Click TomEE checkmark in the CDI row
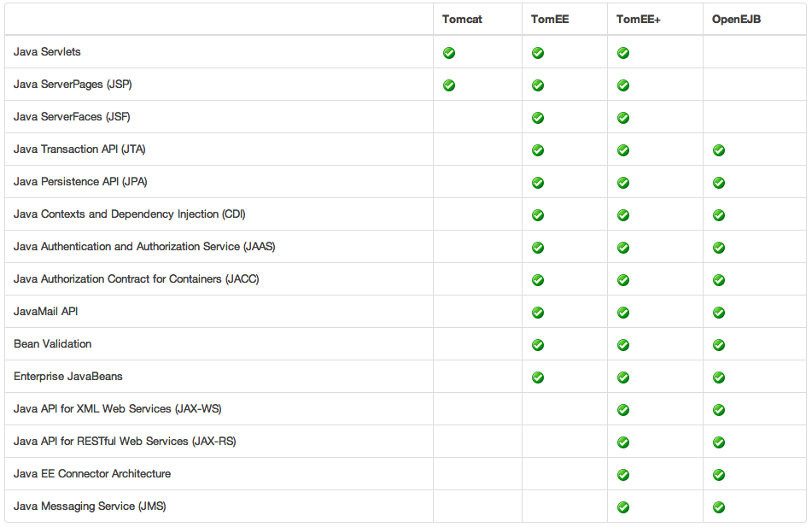 tap(538, 215)
